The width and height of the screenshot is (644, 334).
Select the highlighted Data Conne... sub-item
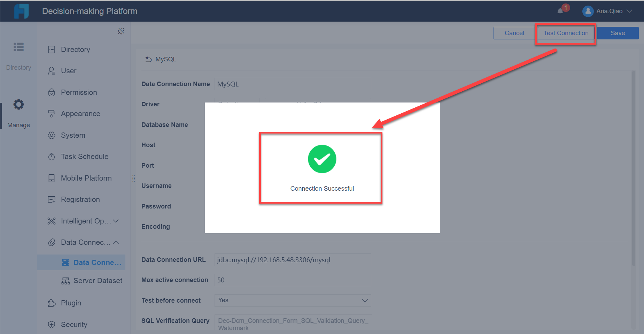pos(81,263)
